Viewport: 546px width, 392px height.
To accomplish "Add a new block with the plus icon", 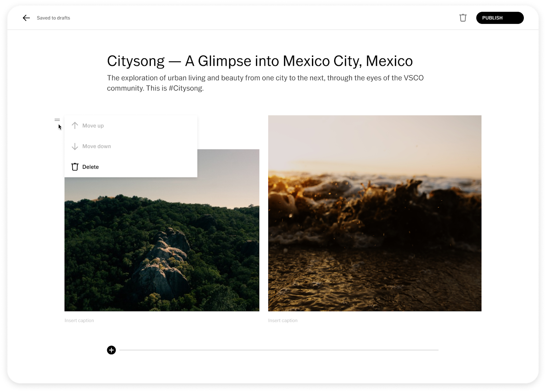I will pos(111,350).
